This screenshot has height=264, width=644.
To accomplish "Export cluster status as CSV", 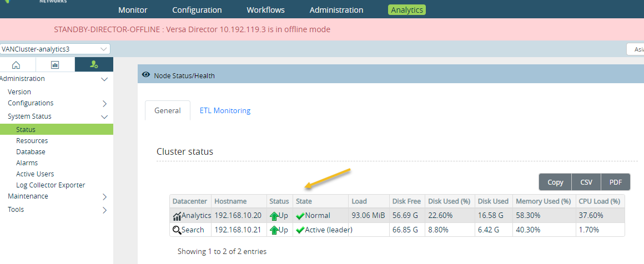I will coord(586,182).
